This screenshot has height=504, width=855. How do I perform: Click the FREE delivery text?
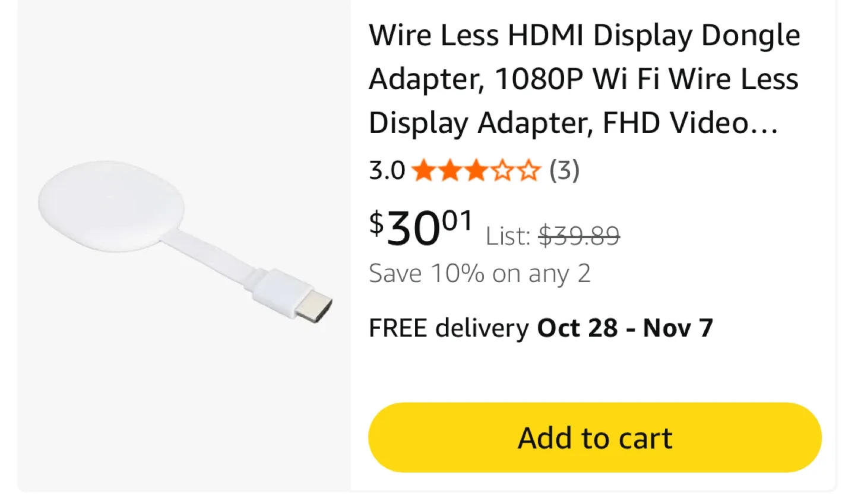pyautogui.click(x=448, y=327)
